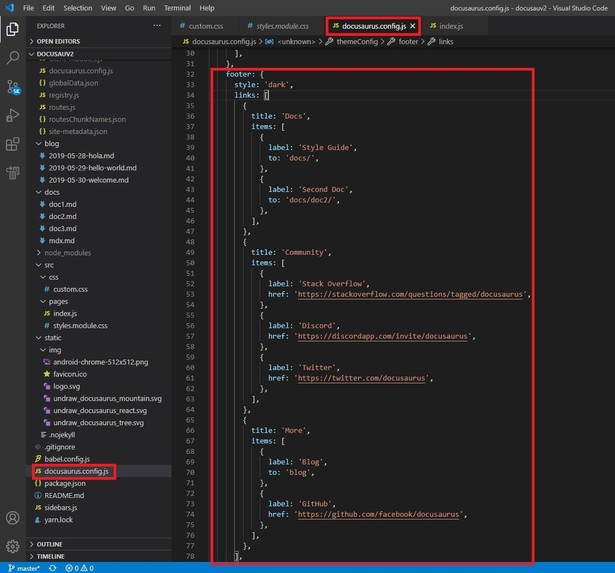Collapse the src folder
615x573 pixels.
coord(49,265)
